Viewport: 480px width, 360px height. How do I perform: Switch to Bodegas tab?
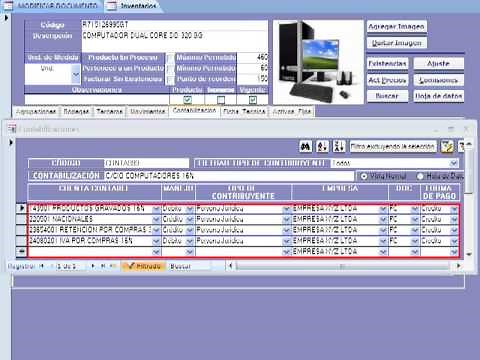[x=76, y=111]
